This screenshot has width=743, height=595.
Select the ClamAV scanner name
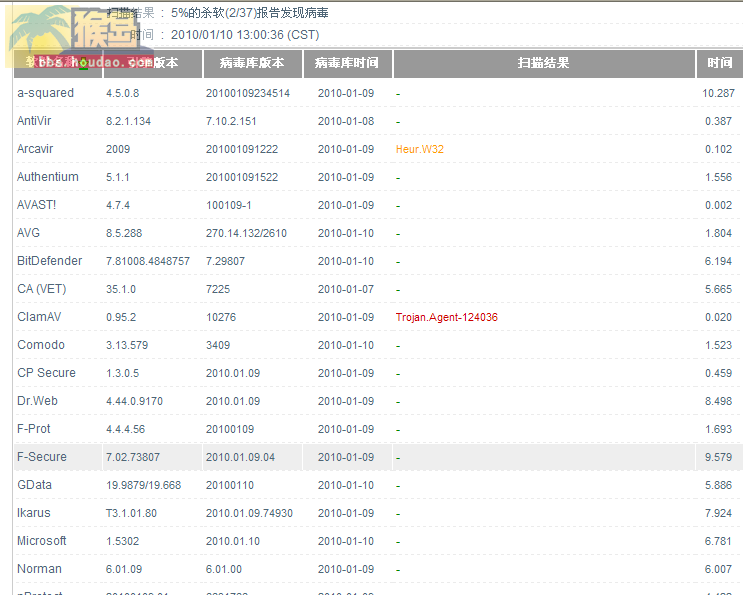click(x=39, y=316)
